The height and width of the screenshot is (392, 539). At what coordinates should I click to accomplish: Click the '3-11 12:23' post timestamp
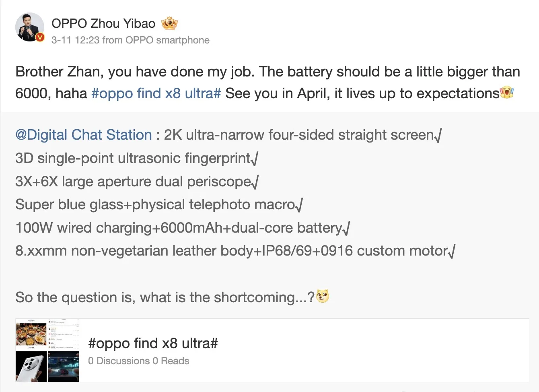[x=75, y=40]
